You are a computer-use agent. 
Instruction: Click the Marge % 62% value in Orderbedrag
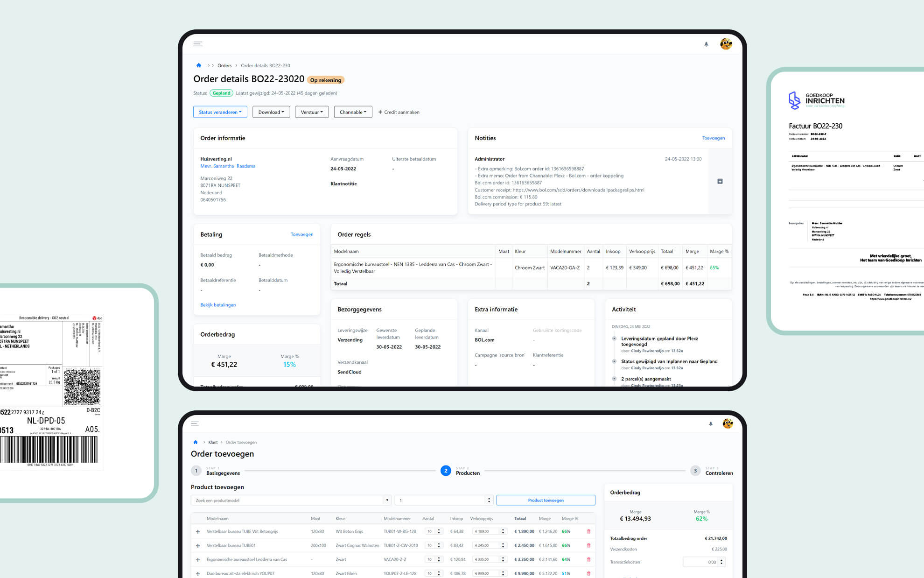(701, 519)
